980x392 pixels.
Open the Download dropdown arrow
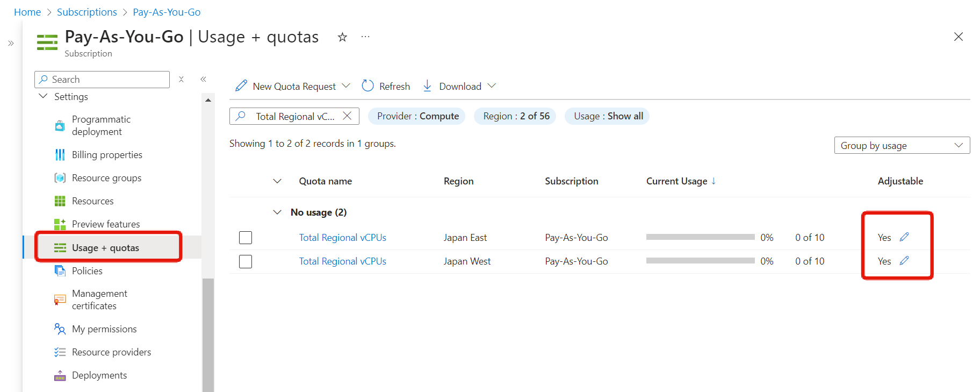point(492,86)
